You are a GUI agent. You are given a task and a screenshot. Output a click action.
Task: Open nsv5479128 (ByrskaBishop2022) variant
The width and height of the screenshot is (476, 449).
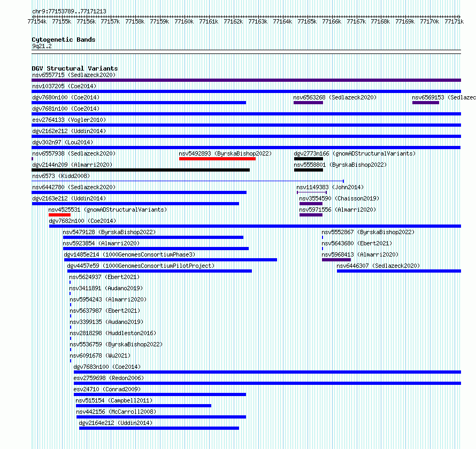(x=109, y=232)
